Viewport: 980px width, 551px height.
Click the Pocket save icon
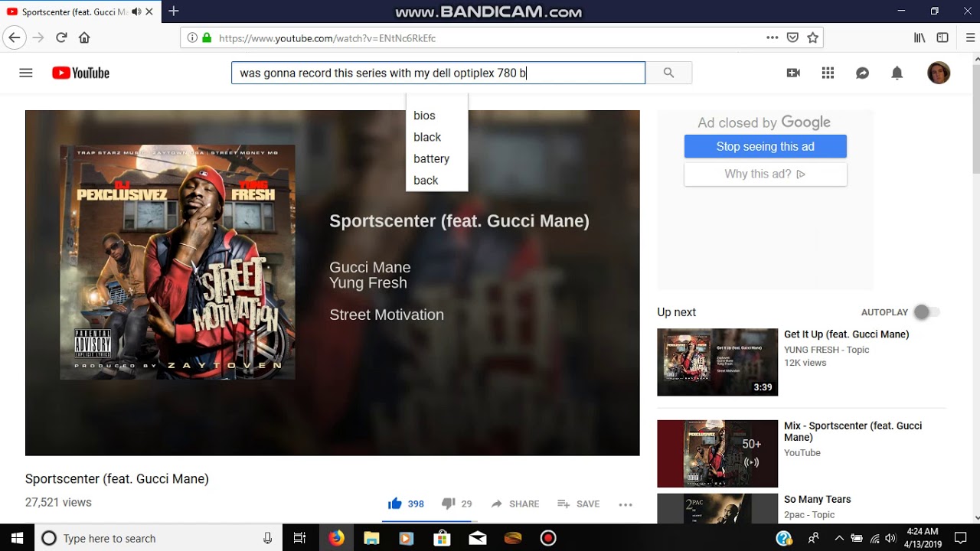coord(793,37)
